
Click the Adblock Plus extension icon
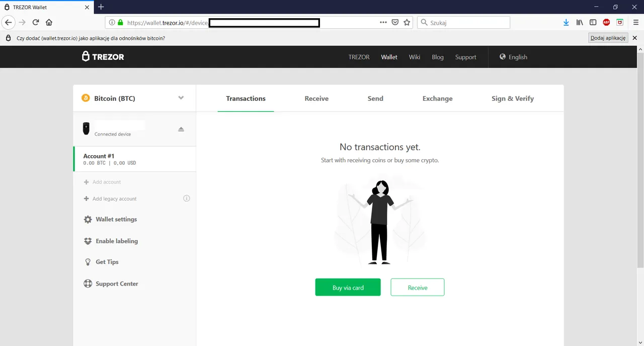coord(606,22)
